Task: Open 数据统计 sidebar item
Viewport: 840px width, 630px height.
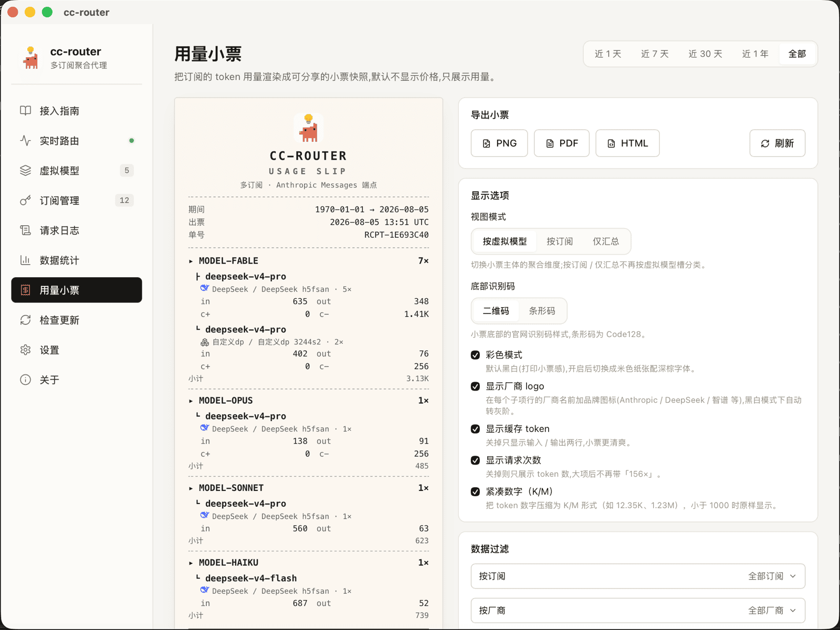Action: click(x=77, y=260)
